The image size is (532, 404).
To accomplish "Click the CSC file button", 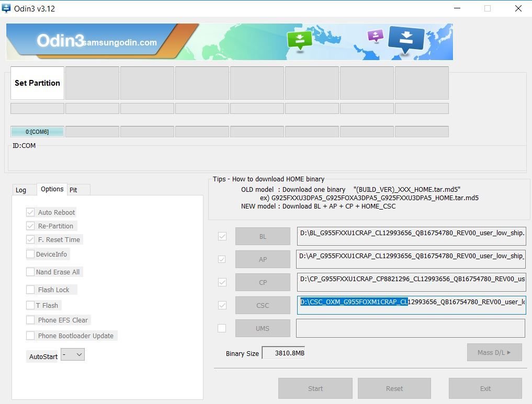I will coord(263,305).
